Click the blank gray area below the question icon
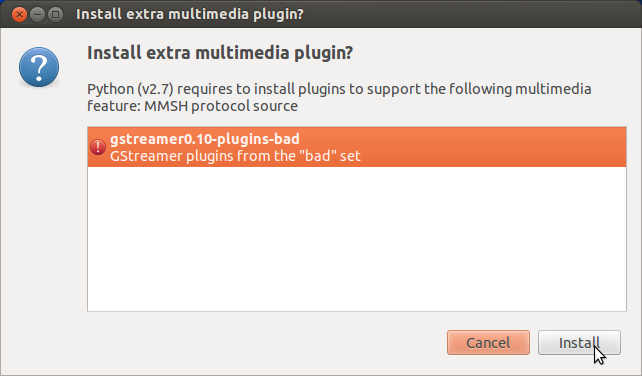Viewport: 642px width, 376px height. (39, 205)
